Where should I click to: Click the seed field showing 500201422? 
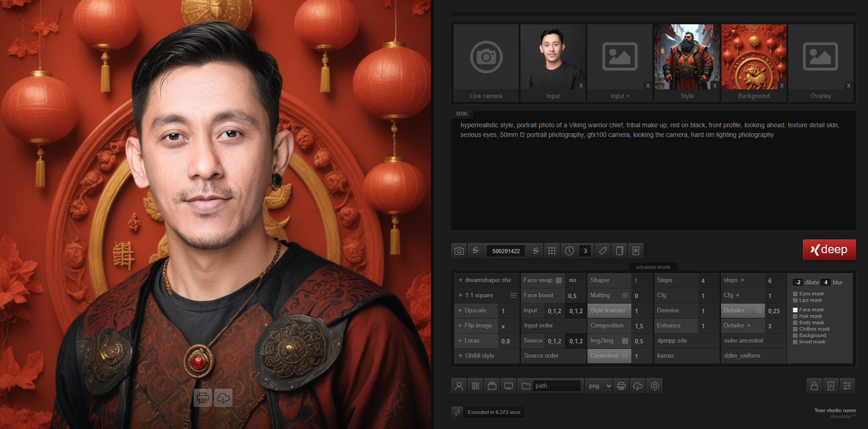pos(506,251)
